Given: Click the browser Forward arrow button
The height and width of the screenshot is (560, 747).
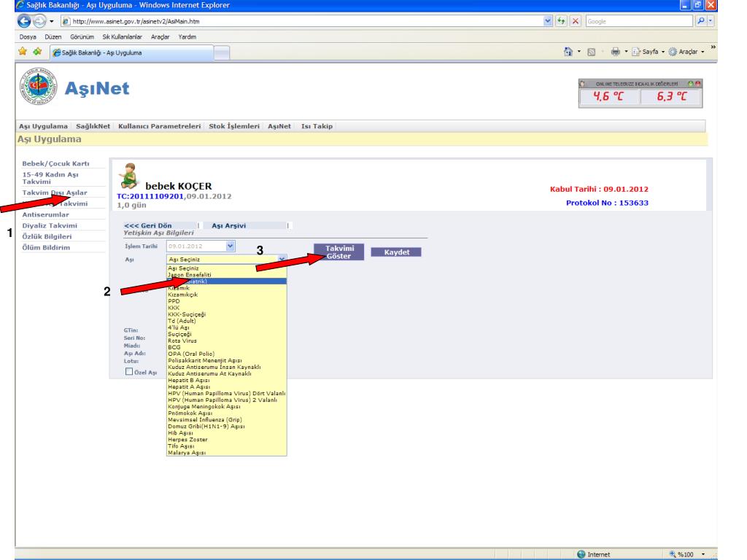Looking at the screenshot, I should pyautogui.click(x=39, y=21).
